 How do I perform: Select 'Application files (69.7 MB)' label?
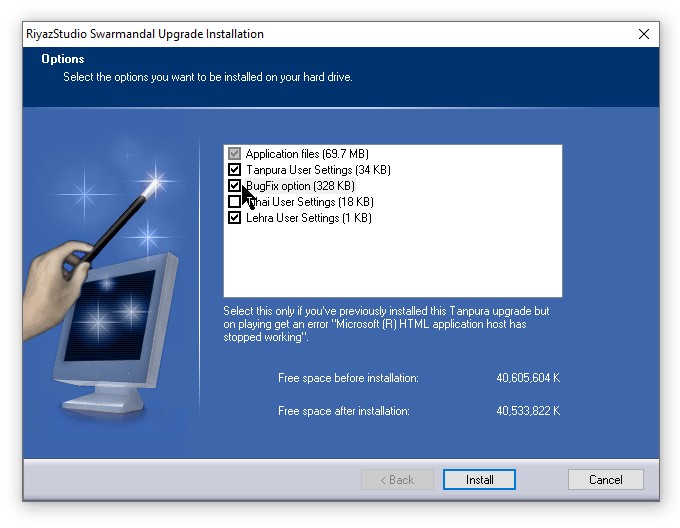tap(307, 154)
